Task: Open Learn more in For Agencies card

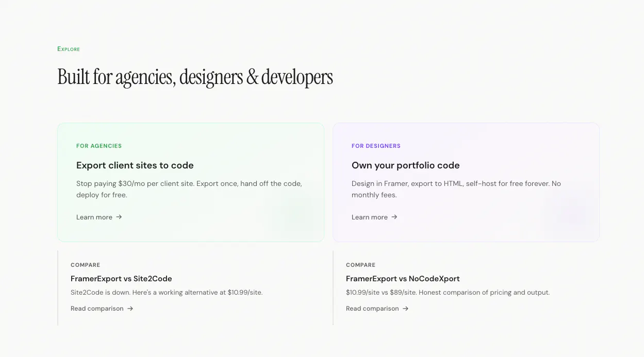Action: 99,217
